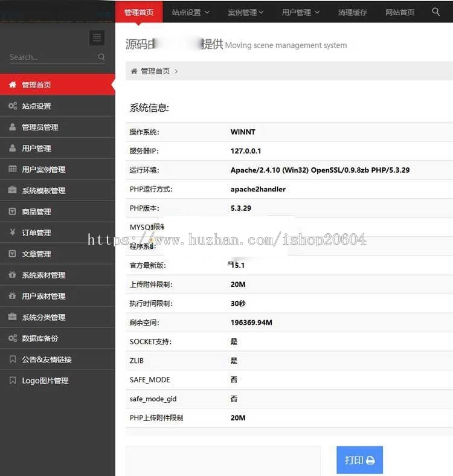Viewport: 453px width, 476px height.
Task: Click the PHP上传附件限制 row label
Action: [x=156, y=418]
